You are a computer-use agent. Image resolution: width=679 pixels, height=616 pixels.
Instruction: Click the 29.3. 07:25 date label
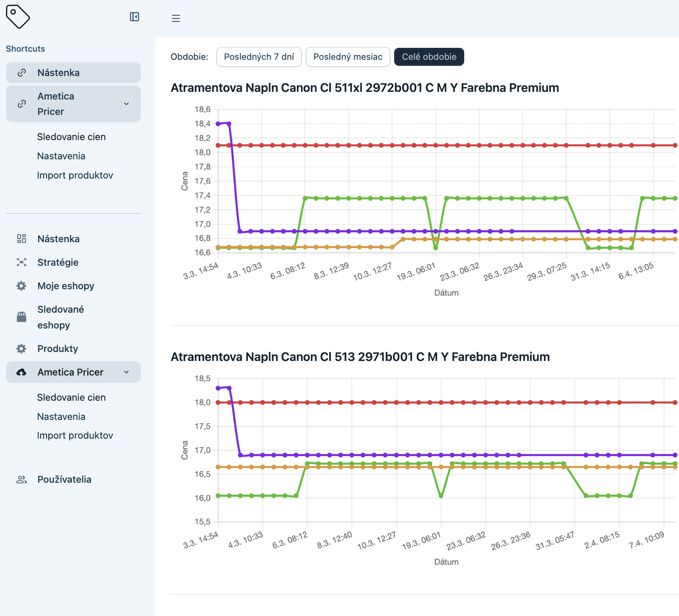tap(547, 272)
